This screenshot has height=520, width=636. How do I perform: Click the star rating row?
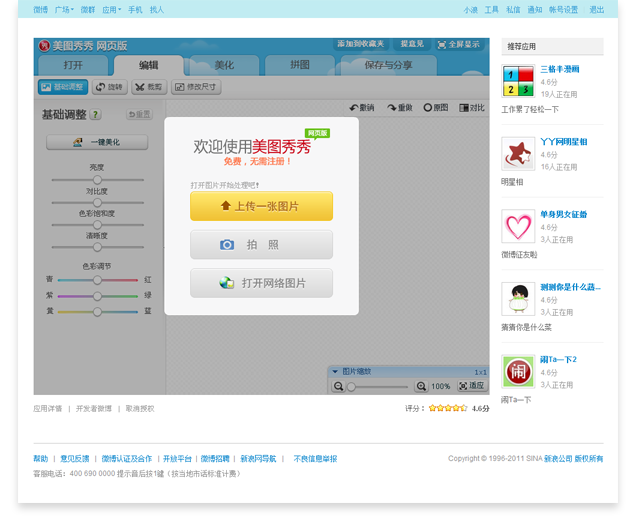pos(448,408)
